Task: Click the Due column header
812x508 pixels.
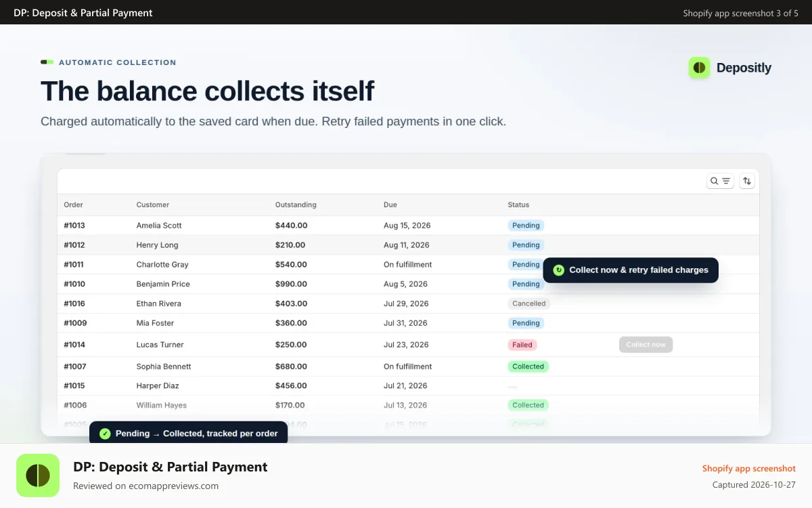Action: [390, 205]
